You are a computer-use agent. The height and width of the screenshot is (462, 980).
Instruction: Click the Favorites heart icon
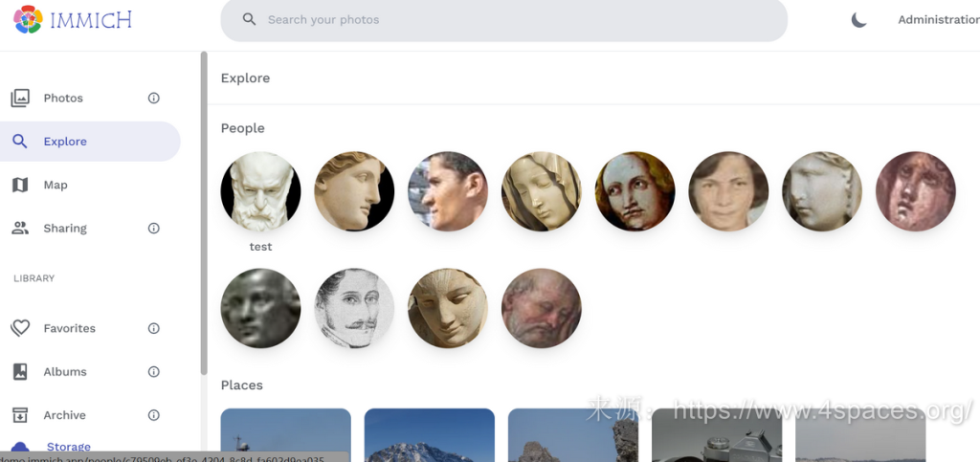(20, 328)
